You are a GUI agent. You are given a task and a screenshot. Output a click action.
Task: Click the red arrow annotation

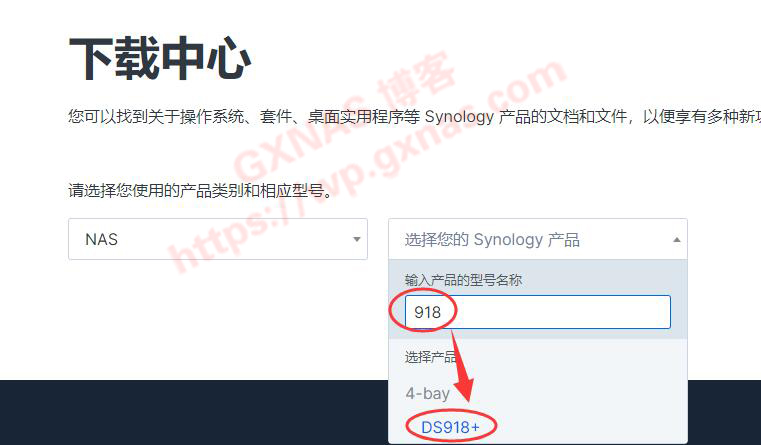coord(461,366)
